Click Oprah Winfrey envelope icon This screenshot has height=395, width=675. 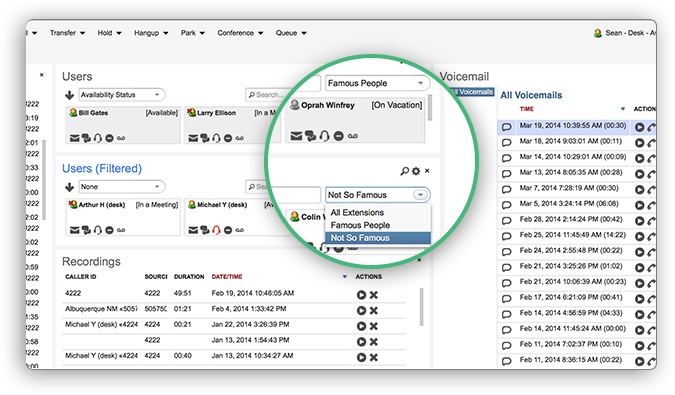click(296, 136)
